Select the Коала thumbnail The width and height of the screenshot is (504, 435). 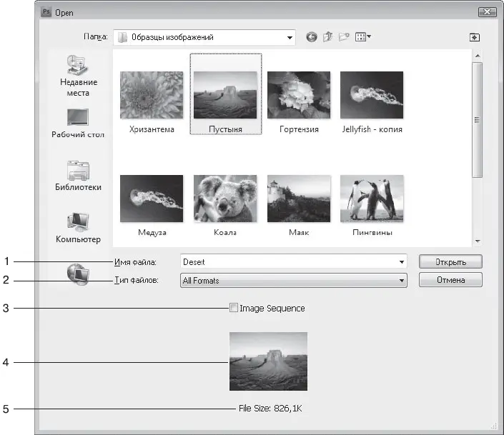coord(225,199)
